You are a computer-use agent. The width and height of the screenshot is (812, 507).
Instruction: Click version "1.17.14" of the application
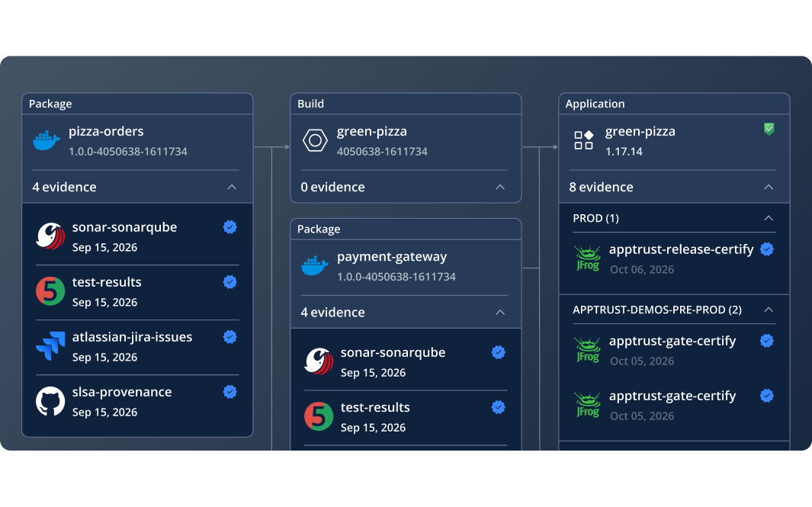[x=624, y=152]
